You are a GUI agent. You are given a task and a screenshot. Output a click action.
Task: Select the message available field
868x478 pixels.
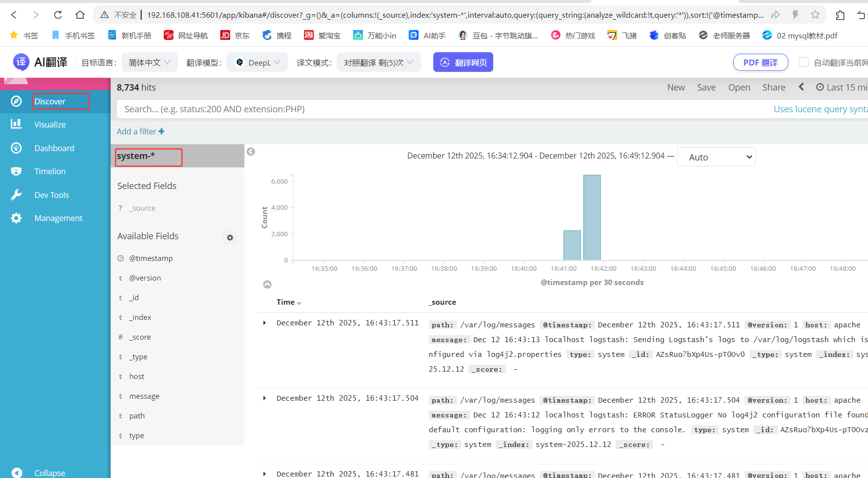pos(144,396)
